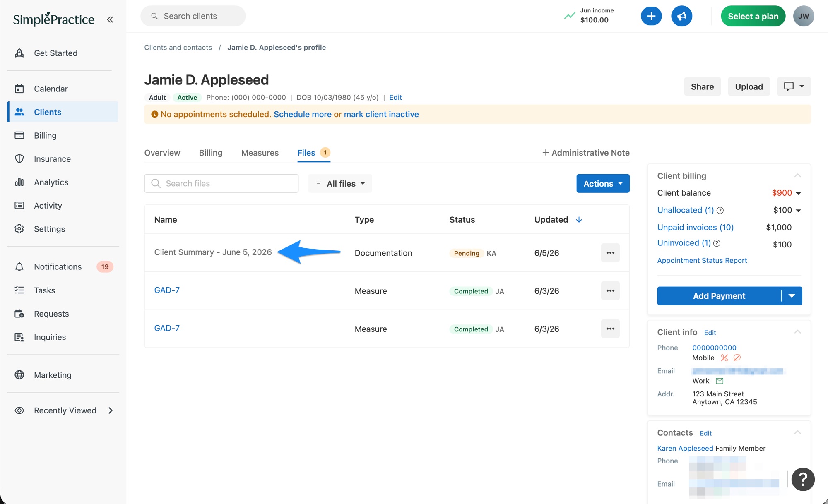
Task: Click the Schedule more link
Action: point(303,114)
